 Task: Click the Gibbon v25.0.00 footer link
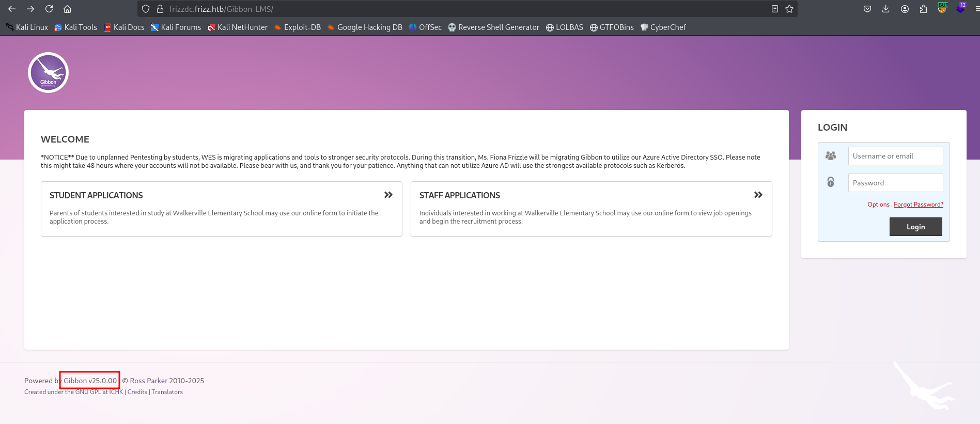coord(90,381)
